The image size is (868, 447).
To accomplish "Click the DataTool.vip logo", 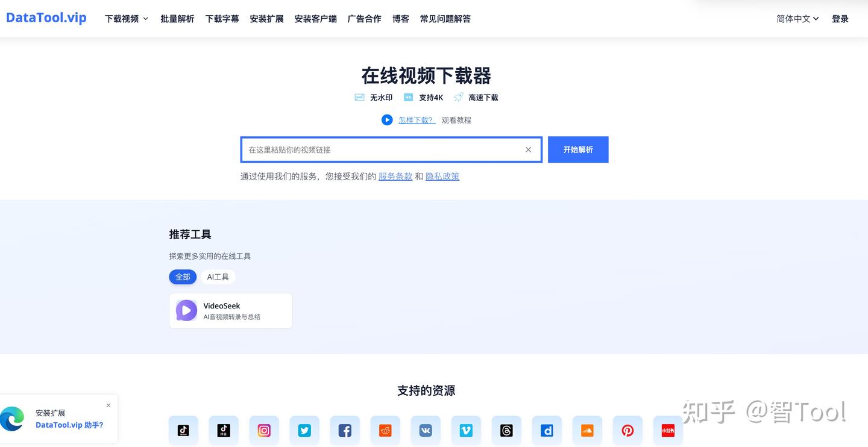I will 46,18.
